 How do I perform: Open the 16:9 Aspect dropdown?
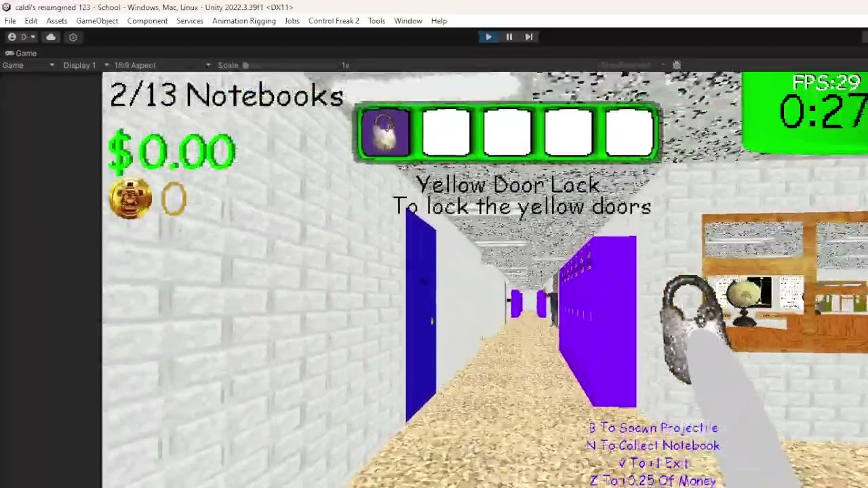(x=163, y=65)
